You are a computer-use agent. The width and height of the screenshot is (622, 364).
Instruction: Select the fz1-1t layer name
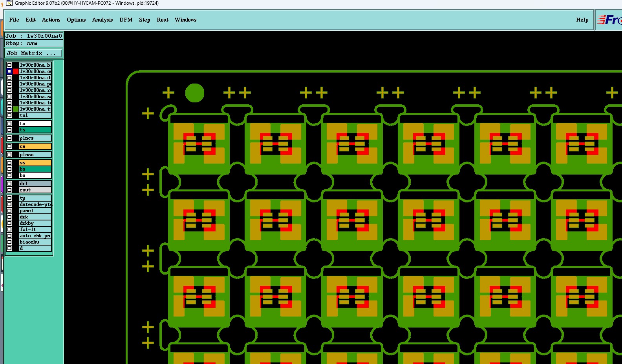click(x=35, y=229)
